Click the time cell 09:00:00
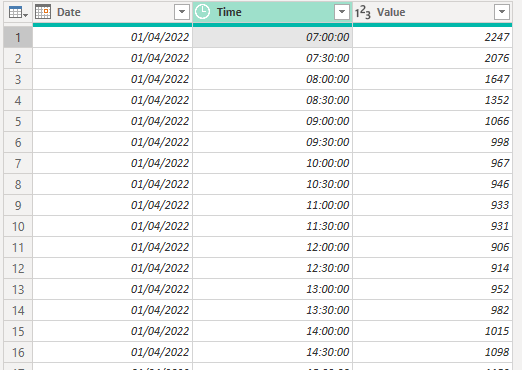This screenshot has height=370, width=522. (x=272, y=121)
